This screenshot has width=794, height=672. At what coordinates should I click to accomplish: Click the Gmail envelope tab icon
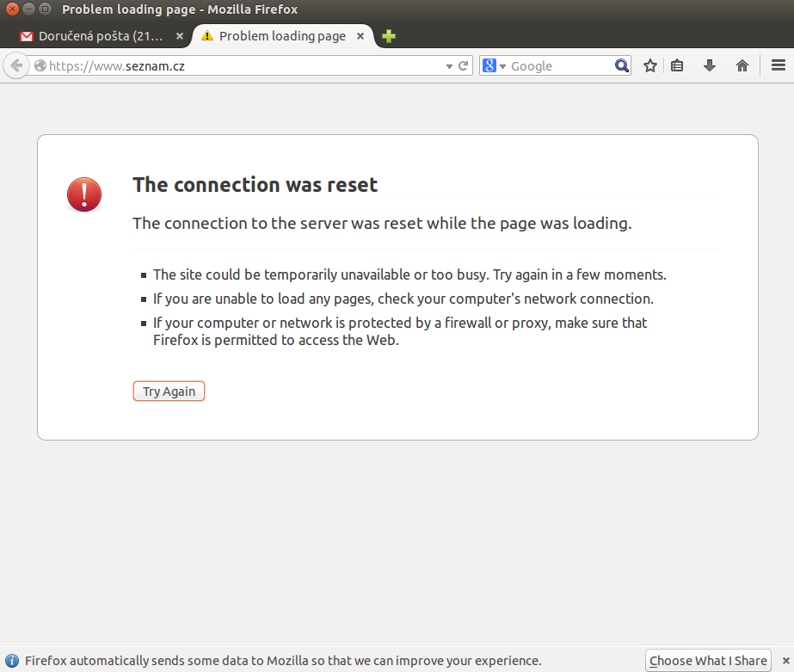(x=27, y=36)
